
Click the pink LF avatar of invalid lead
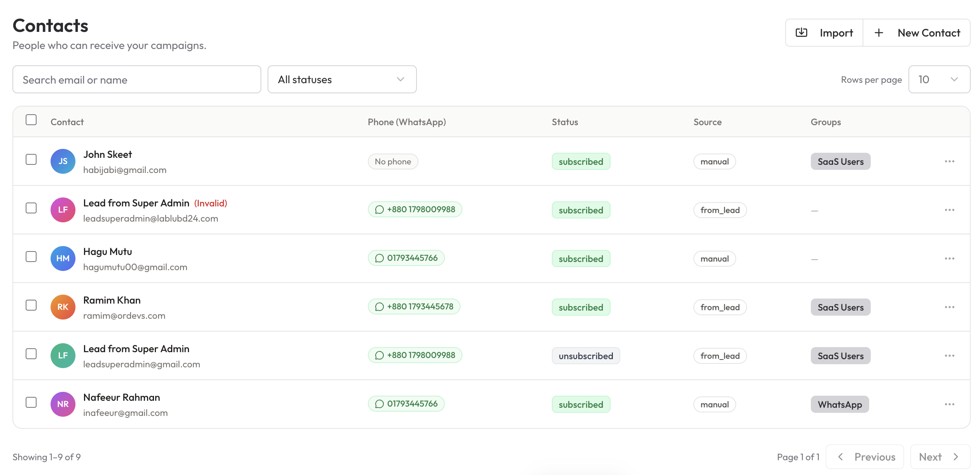pos(63,210)
